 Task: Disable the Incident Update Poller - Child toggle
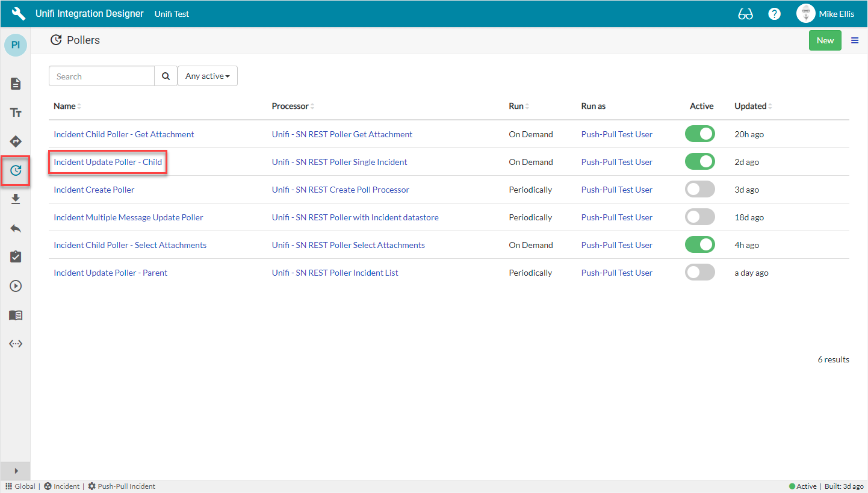pos(699,161)
